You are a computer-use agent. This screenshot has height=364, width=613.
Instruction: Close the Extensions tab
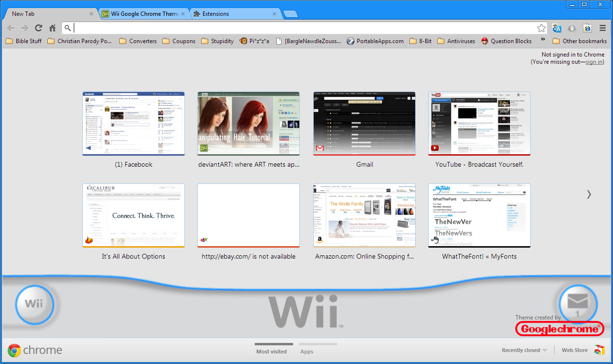tap(274, 14)
